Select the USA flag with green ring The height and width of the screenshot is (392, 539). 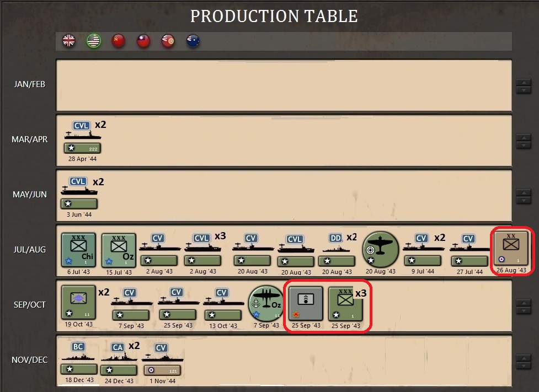tap(93, 41)
